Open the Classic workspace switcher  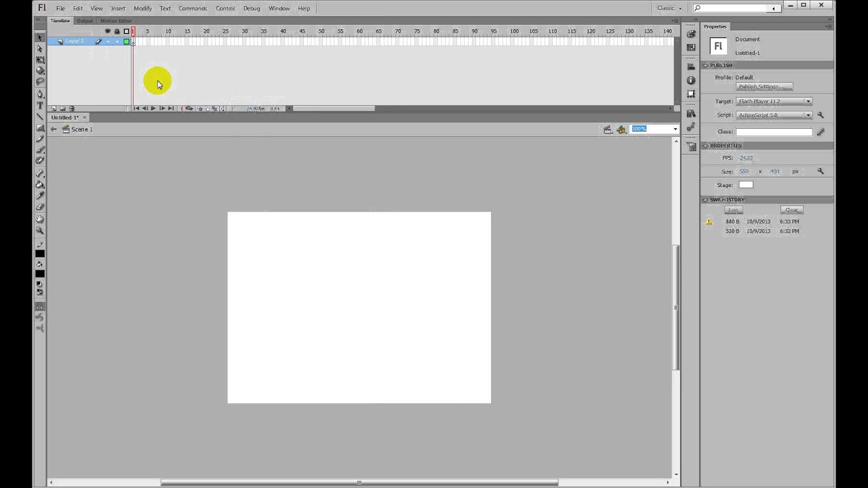pyautogui.click(x=669, y=8)
